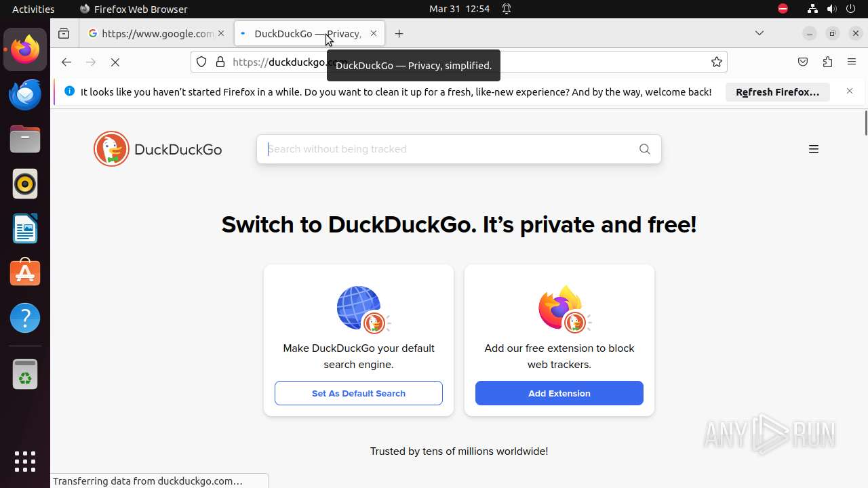The height and width of the screenshot is (488, 868).
Task: Open the Trash icon in dock
Action: pyautogui.click(x=25, y=373)
